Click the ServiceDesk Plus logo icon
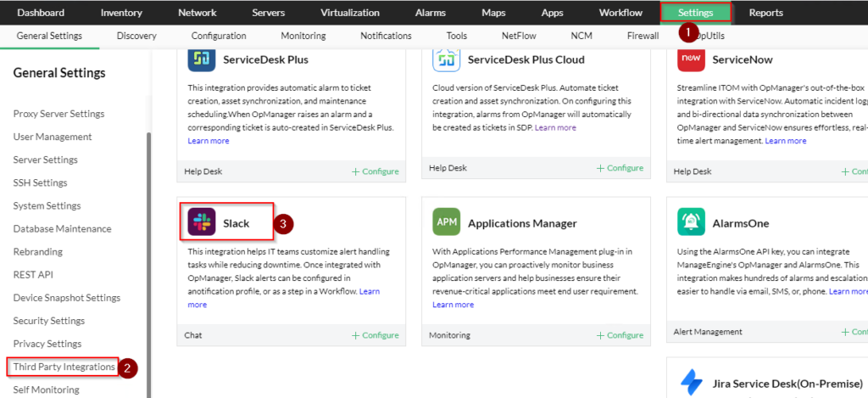Image resolution: width=868 pixels, height=398 pixels. pos(202,60)
